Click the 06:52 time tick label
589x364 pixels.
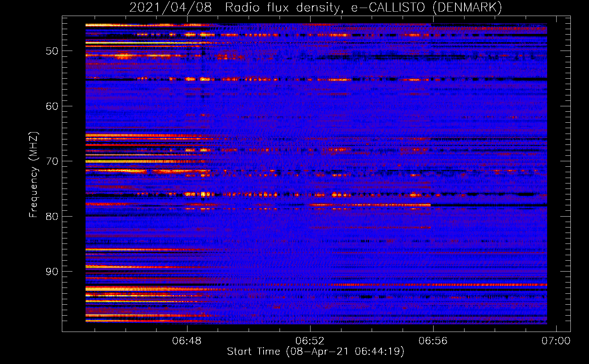pyautogui.click(x=310, y=341)
